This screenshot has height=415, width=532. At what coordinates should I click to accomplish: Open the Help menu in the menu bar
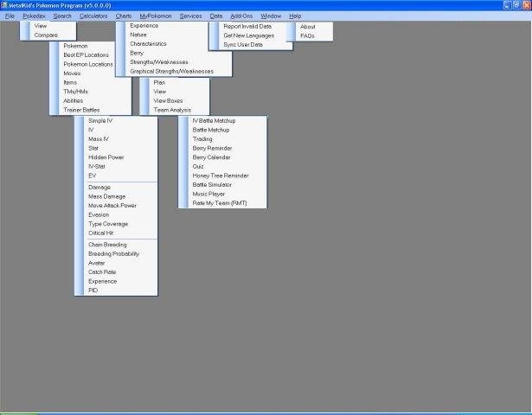(295, 16)
